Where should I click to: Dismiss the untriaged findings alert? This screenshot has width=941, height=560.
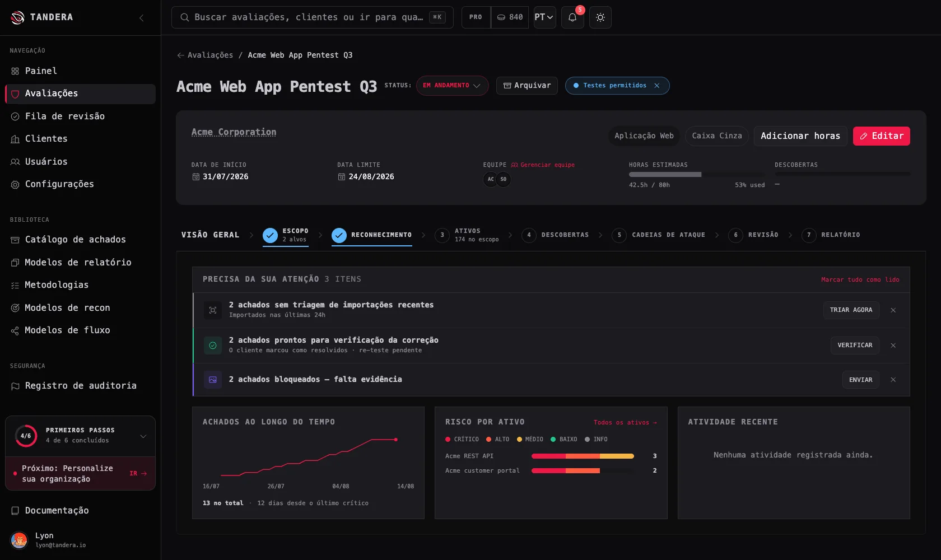[x=893, y=310]
